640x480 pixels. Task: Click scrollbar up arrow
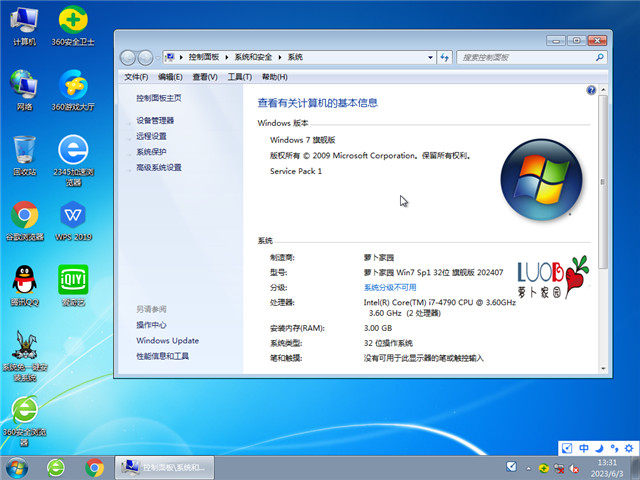pos(603,89)
